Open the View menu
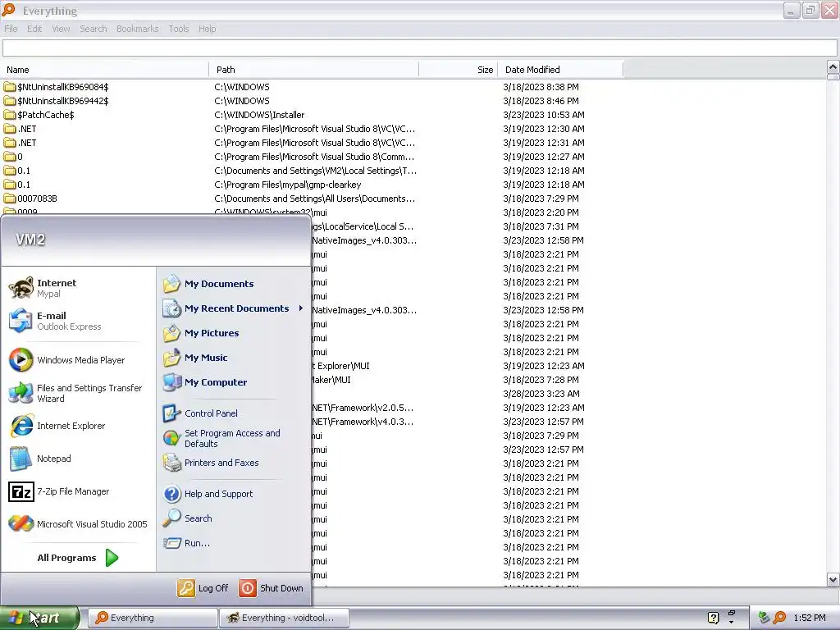Screen dimensions: 840x630 pos(61,29)
